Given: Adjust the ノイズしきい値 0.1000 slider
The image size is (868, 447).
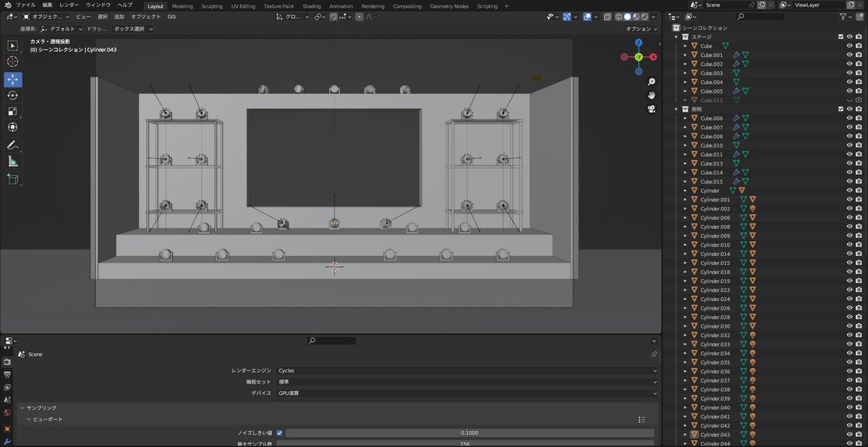Looking at the screenshot, I should coord(469,433).
